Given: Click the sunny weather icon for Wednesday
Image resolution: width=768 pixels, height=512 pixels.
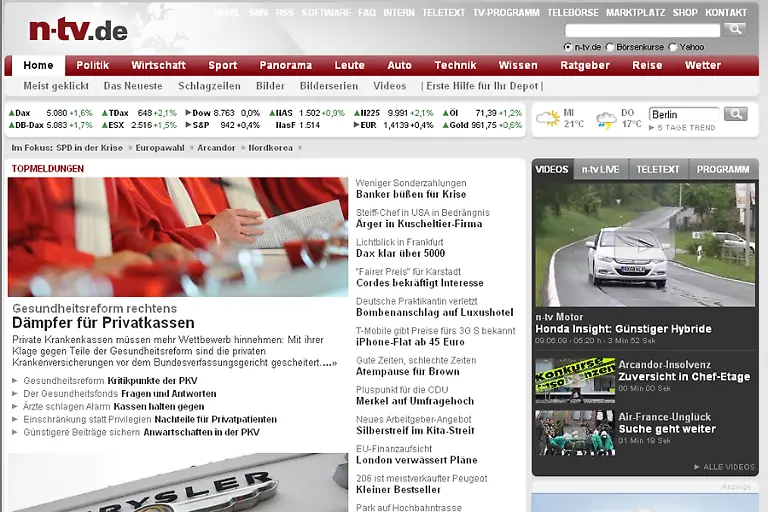Looking at the screenshot, I should point(547,119).
